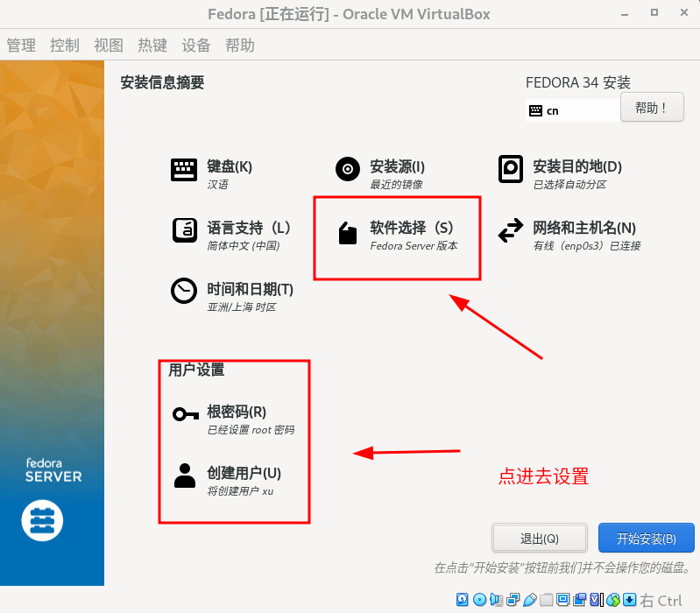The image size is (700, 613).
Task: Click the 右 Ctrl host key label
Action: click(x=661, y=601)
